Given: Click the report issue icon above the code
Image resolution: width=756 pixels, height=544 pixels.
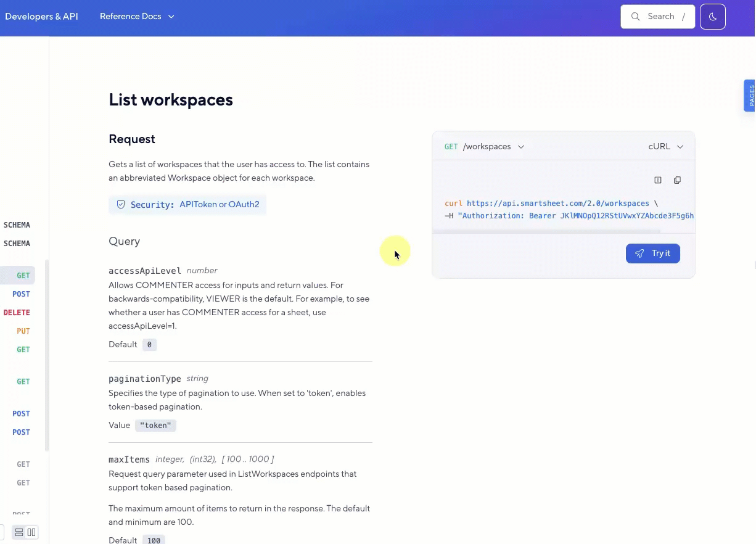Looking at the screenshot, I should 658,180.
